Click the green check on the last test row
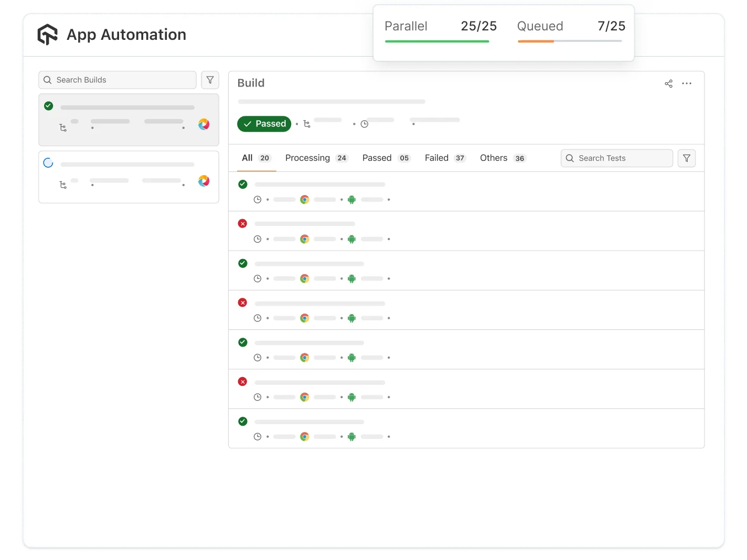The image size is (747, 560). point(242,421)
